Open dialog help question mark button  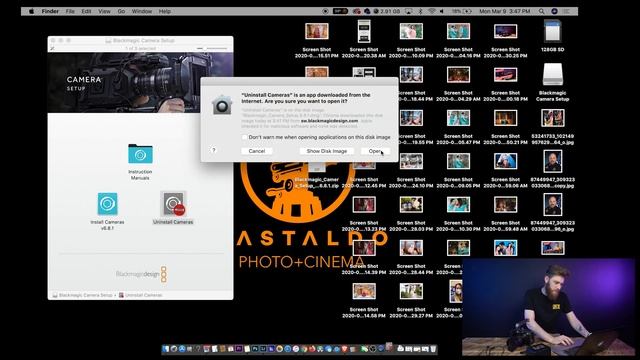[x=213, y=150]
